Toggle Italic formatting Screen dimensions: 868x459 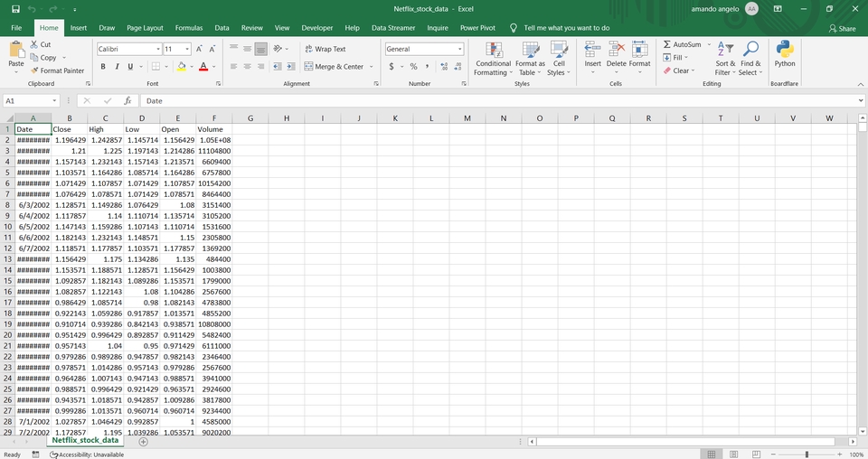[x=117, y=66]
